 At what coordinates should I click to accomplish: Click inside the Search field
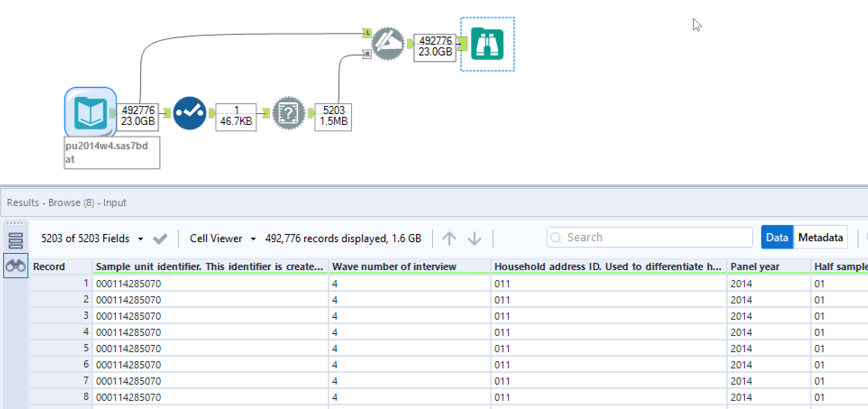pos(649,237)
